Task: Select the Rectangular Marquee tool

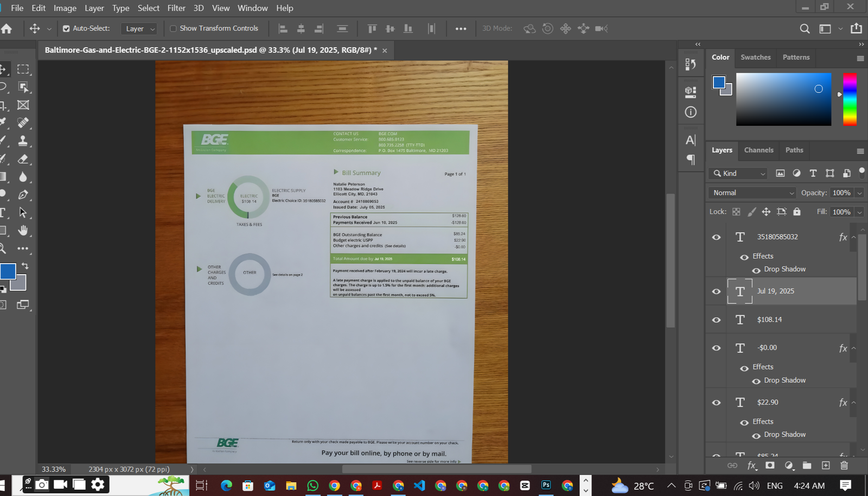Action: [23, 69]
